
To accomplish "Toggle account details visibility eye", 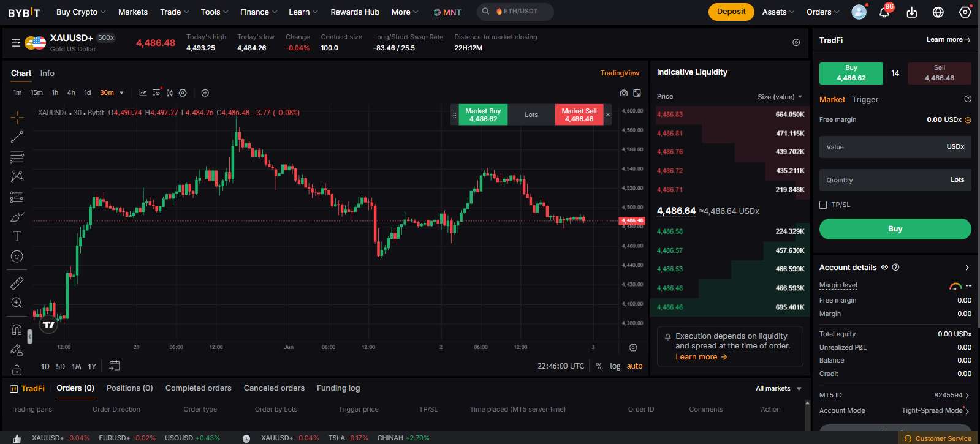I will pyautogui.click(x=884, y=267).
